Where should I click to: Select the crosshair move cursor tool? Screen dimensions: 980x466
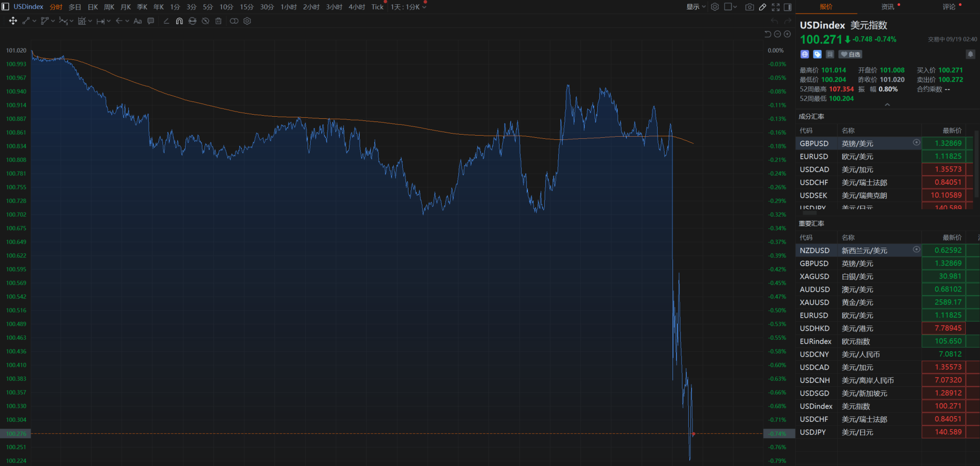click(13, 21)
